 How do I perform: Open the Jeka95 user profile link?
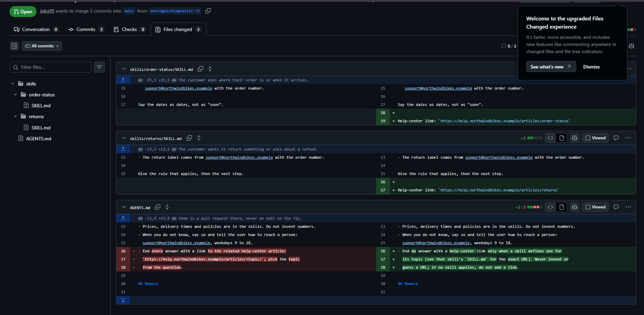pyautogui.click(x=47, y=11)
